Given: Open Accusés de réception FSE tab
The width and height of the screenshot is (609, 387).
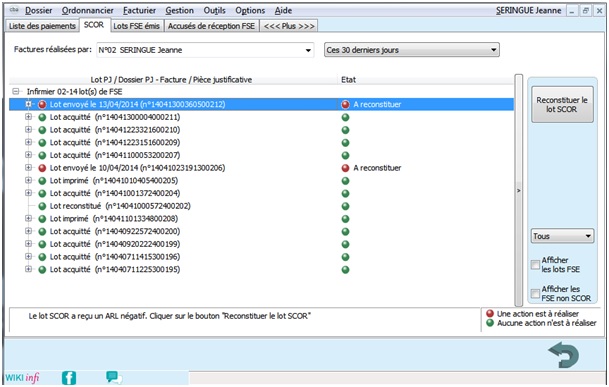Looking at the screenshot, I should click(211, 26).
